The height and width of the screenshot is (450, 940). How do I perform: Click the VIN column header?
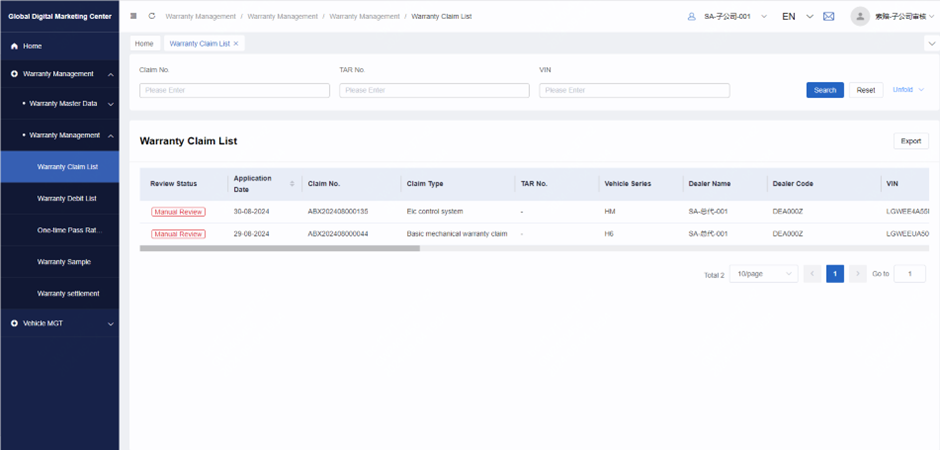(x=892, y=183)
